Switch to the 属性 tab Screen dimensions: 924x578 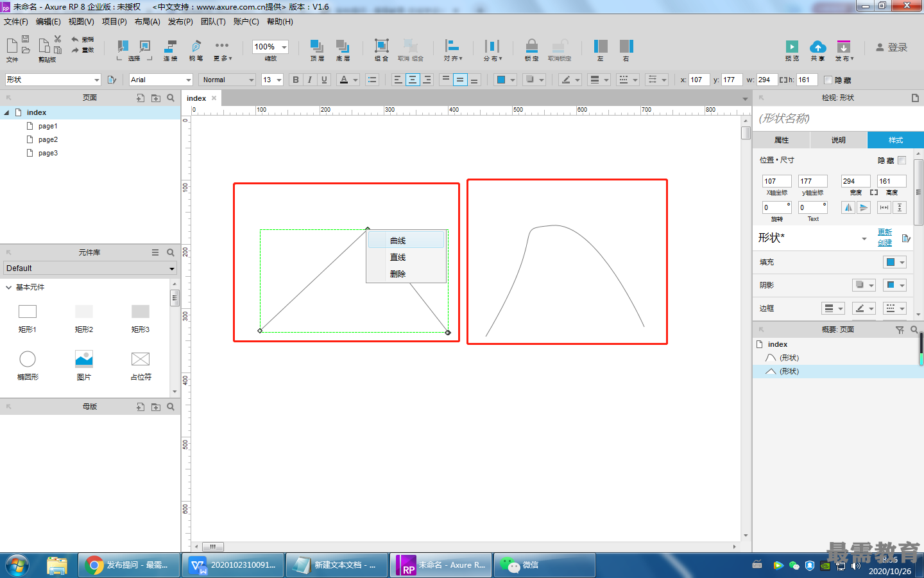(782, 140)
